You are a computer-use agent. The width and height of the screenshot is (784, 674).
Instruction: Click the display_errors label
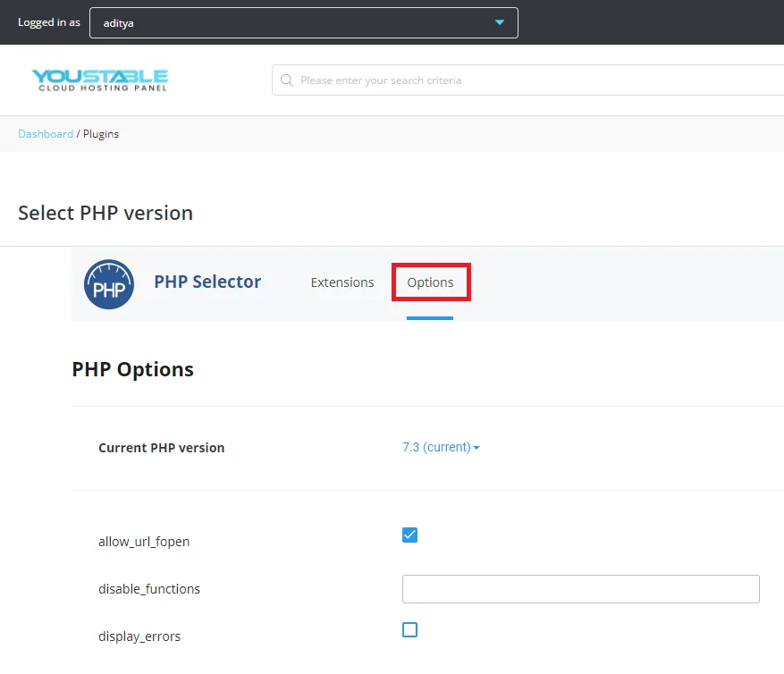click(139, 636)
